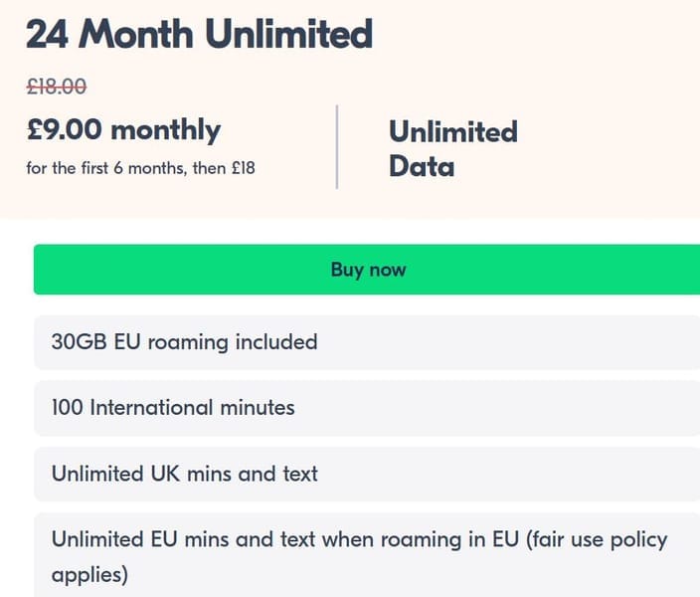Image resolution: width=700 pixels, height=597 pixels.
Task: Select the 24 Month Unlimited plan heading
Action: 200,34
